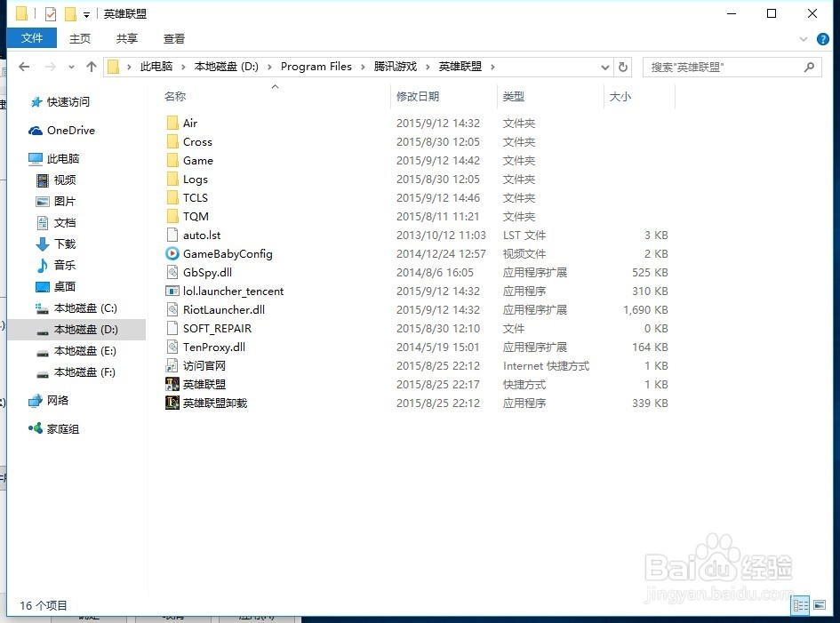Viewport: 840px width, 623px height.
Task: Switch to details view icon
Action: click(x=800, y=605)
